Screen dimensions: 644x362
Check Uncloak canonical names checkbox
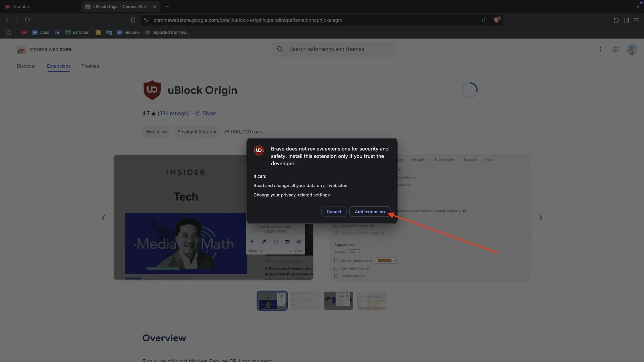(x=336, y=233)
